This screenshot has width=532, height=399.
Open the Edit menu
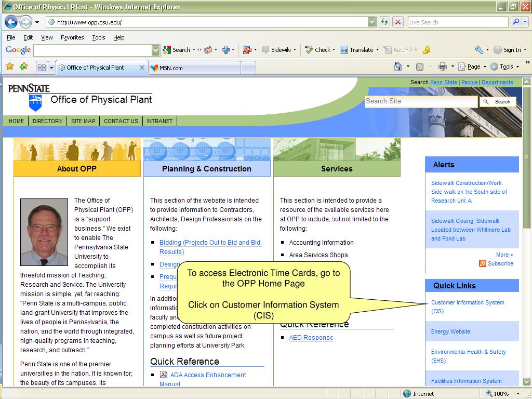click(28, 37)
